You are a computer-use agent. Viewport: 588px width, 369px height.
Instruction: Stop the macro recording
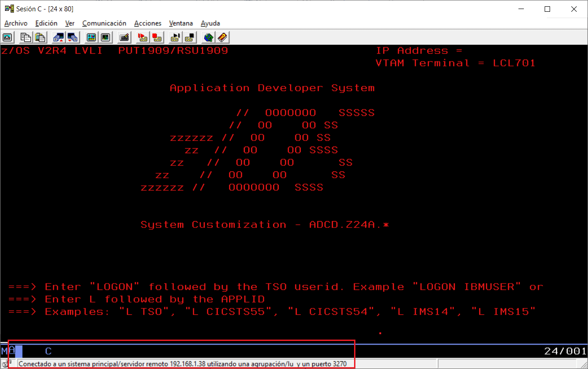(x=157, y=37)
